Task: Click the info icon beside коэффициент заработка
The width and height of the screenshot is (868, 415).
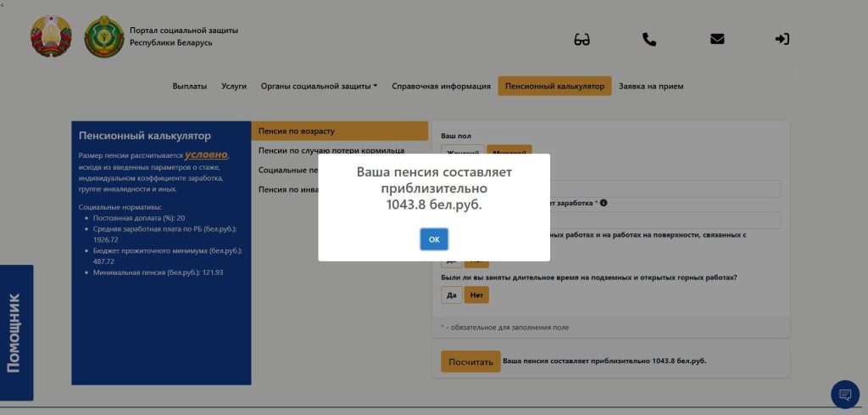Action: pos(604,203)
